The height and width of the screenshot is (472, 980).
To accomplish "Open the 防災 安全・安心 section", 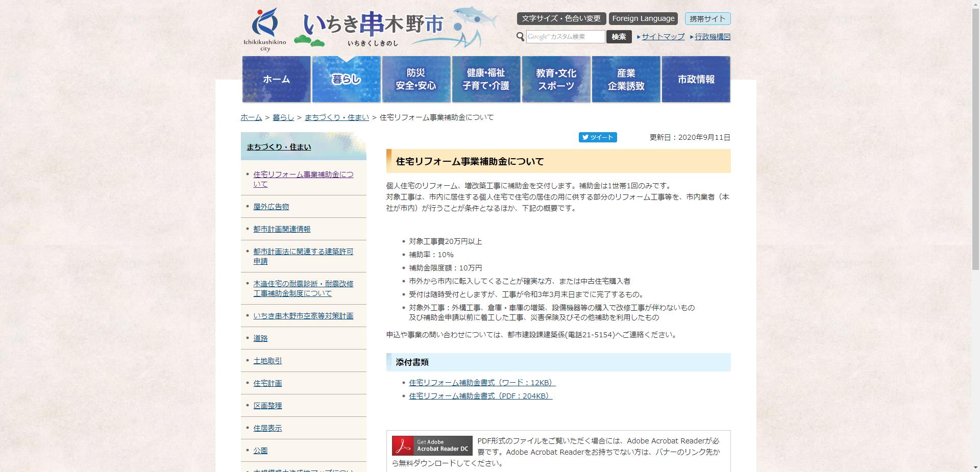I will click(x=416, y=79).
